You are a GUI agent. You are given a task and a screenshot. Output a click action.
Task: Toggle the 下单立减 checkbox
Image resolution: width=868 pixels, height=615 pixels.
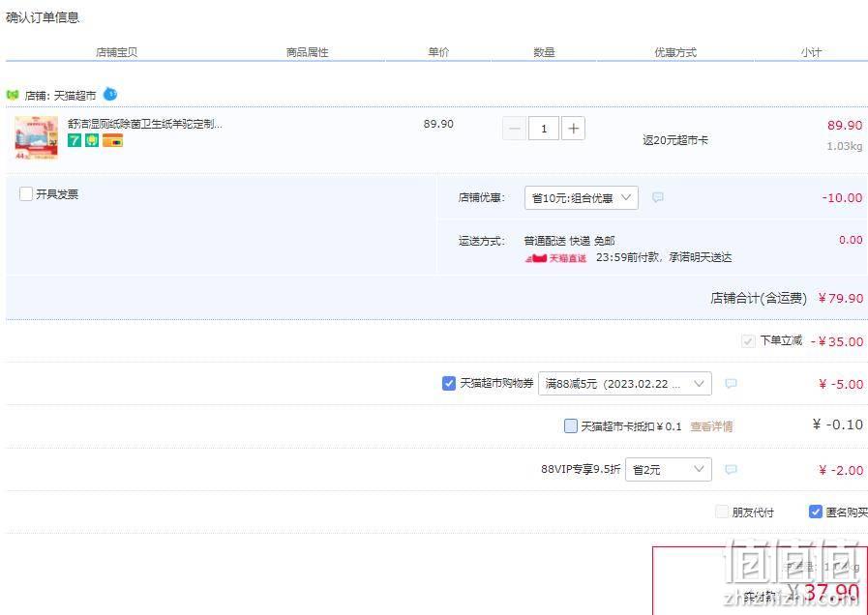(748, 340)
